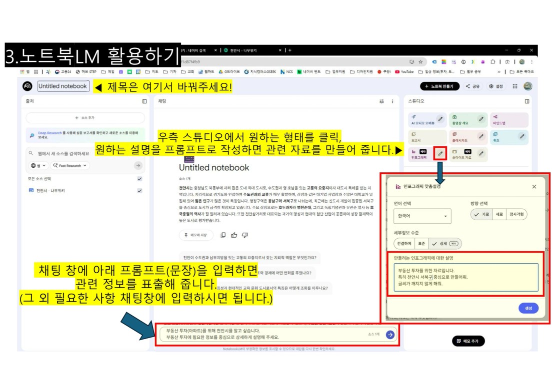The image size is (555, 392).
Task: Bookmark page with star icon
Action: point(420,62)
